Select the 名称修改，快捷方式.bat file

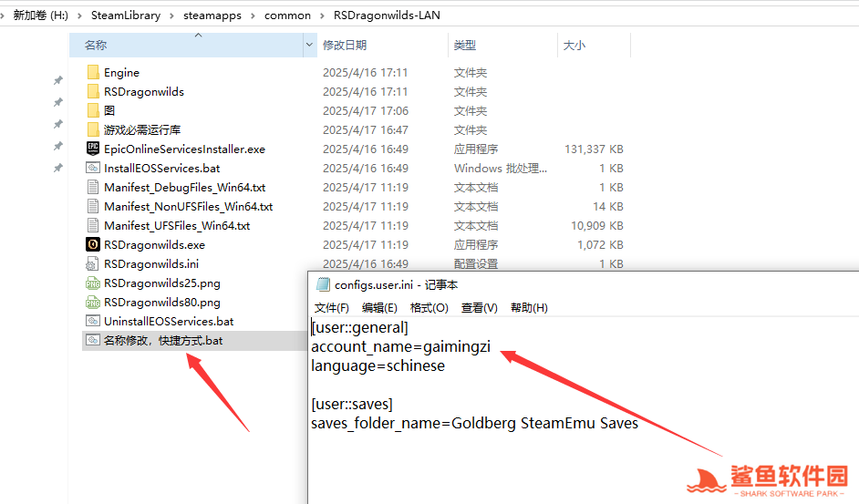point(163,341)
